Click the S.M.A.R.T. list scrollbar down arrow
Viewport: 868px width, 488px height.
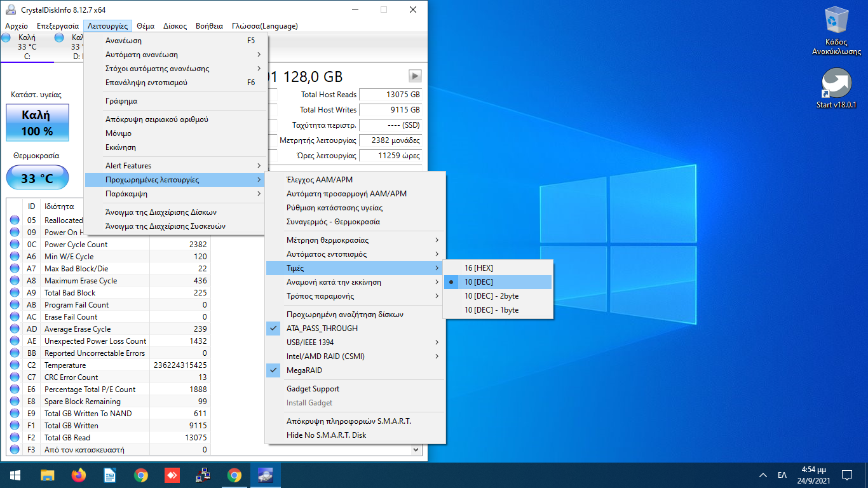tap(417, 450)
